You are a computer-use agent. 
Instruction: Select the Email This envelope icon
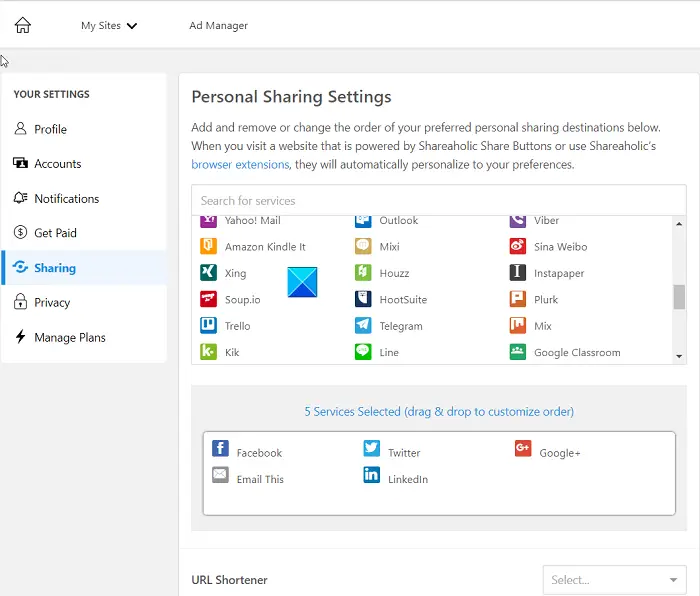(x=220, y=475)
